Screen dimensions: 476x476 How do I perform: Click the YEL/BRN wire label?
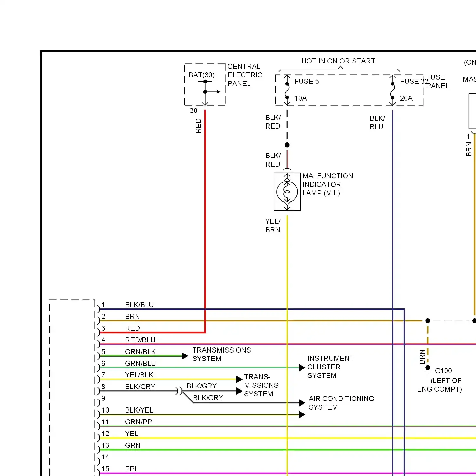tap(273, 225)
